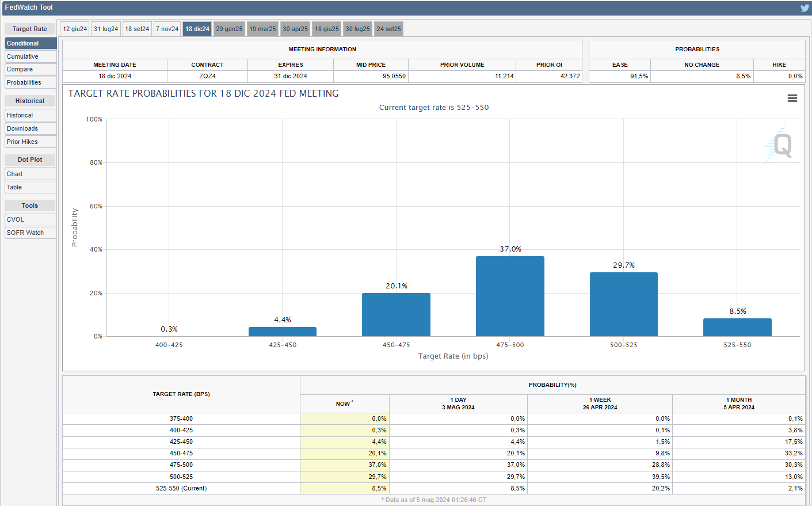Switch to the 7 nov24 meeting tab
The width and height of the screenshot is (812, 506).
pos(167,29)
